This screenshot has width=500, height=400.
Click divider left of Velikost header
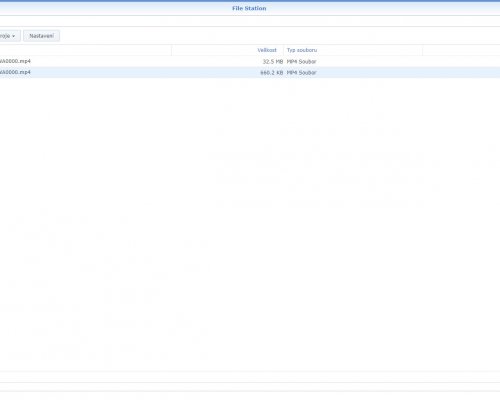click(x=172, y=50)
